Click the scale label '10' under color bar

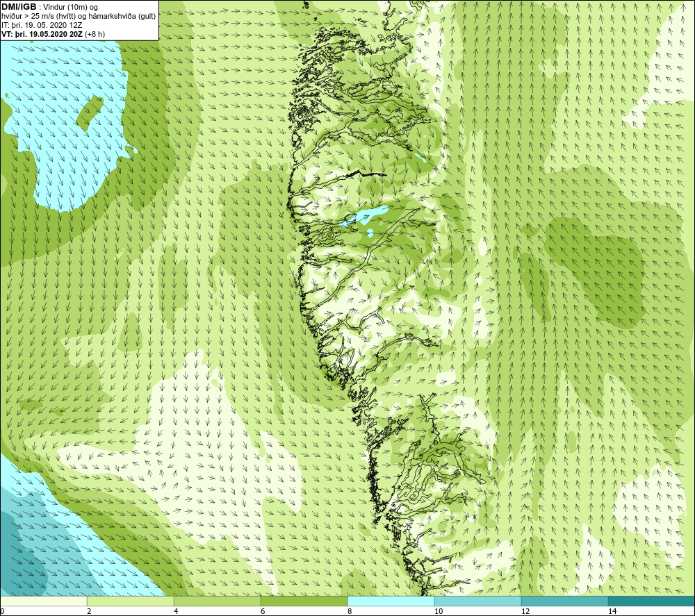(439, 611)
